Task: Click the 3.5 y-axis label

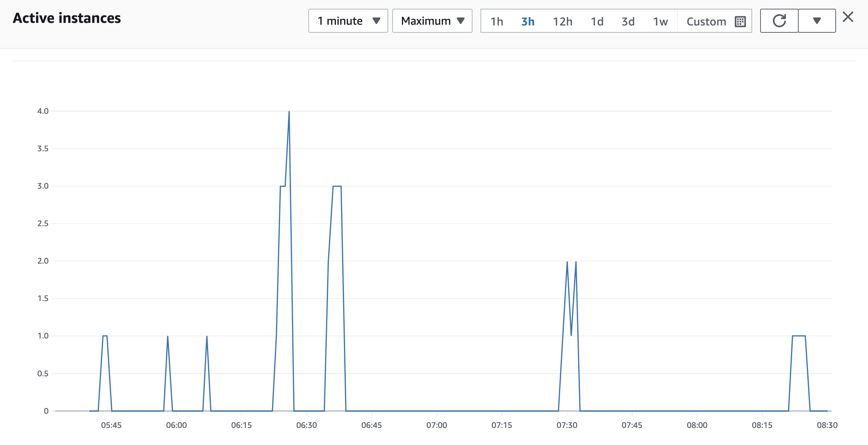Action: (43, 149)
